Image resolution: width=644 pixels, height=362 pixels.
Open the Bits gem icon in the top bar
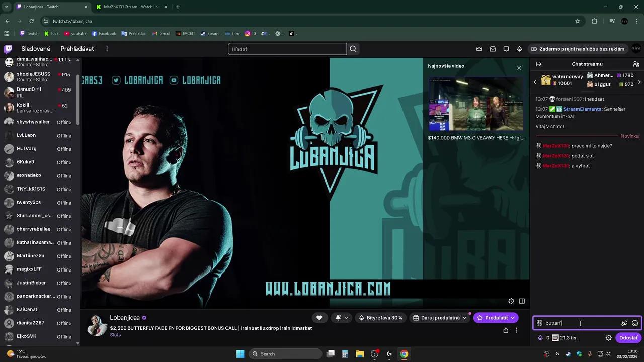(x=519, y=49)
